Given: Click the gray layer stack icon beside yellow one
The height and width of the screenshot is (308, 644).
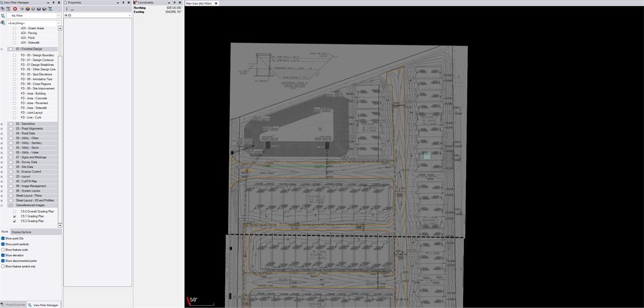Looking at the screenshot, I should point(33,9).
